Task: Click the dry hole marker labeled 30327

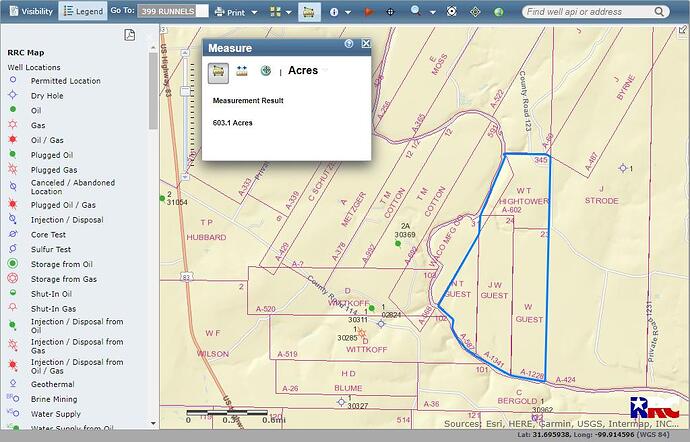Action: 341,402
